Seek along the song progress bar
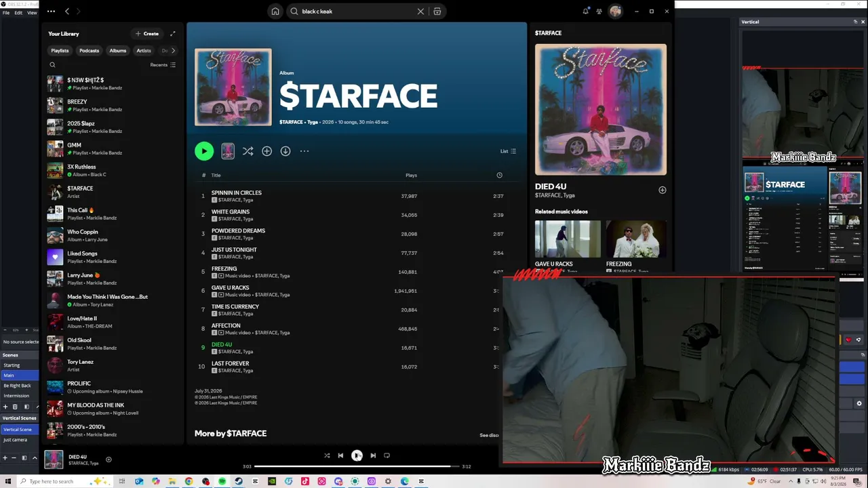 tap(357, 466)
